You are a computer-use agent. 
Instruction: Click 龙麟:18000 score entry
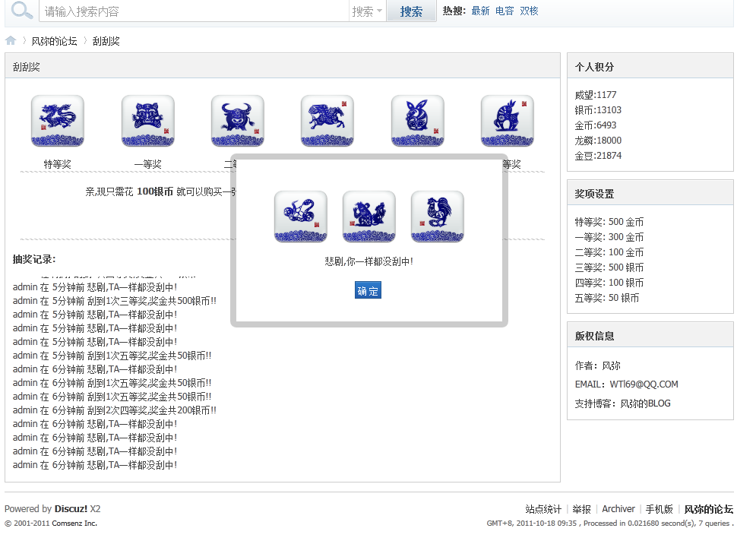click(598, 141)
